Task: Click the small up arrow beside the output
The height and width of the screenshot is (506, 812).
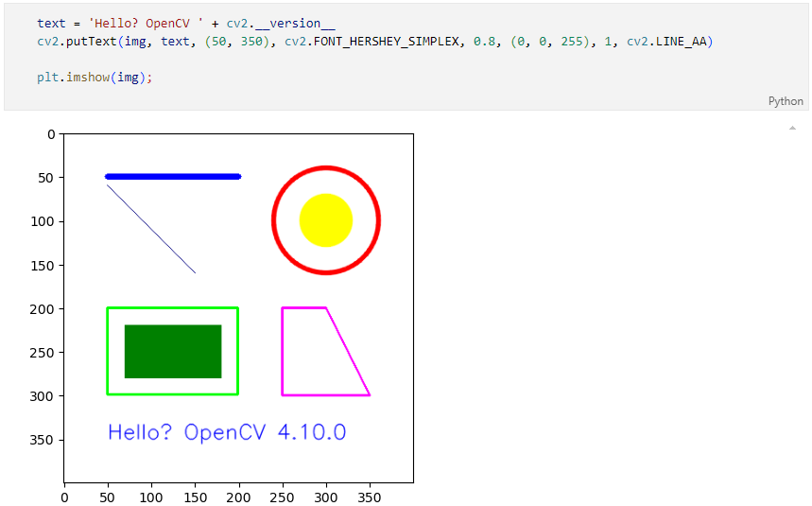Action: tap(792, 128)
